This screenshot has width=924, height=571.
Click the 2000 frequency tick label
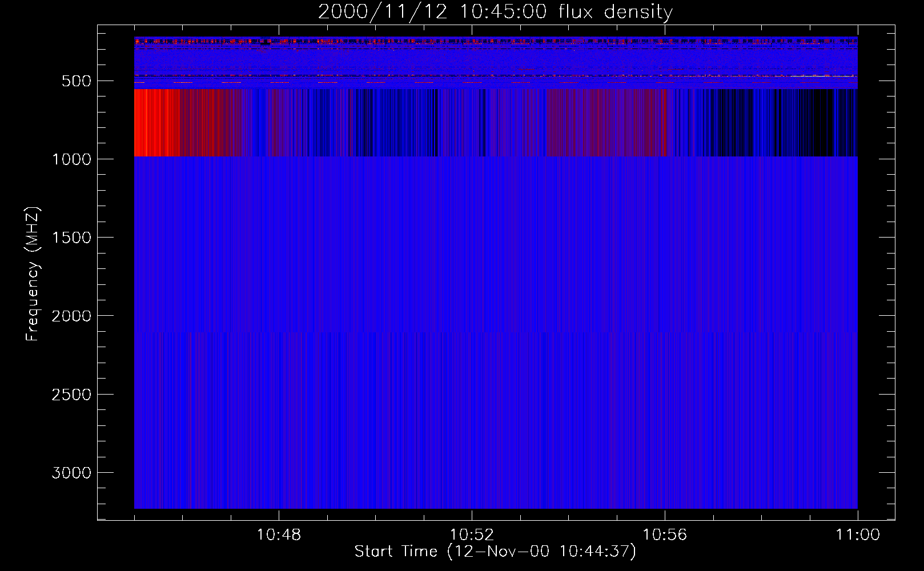coord(71,316)
